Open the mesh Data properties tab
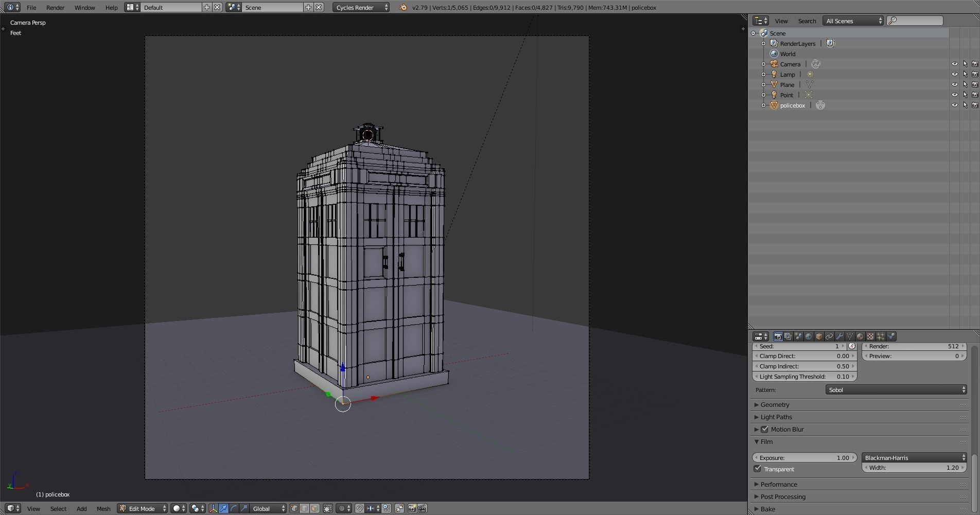 [x=850, y=336]
